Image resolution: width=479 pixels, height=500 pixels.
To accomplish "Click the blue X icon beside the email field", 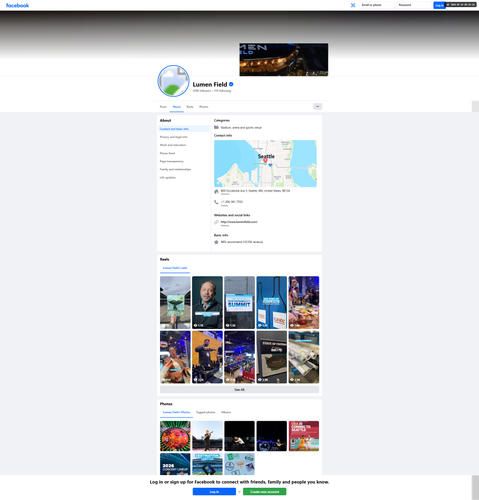I will 353,5.
